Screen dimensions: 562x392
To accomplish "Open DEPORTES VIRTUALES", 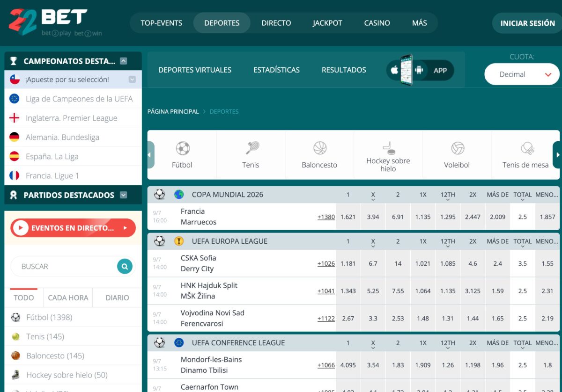I will click(x=195, y=70).
